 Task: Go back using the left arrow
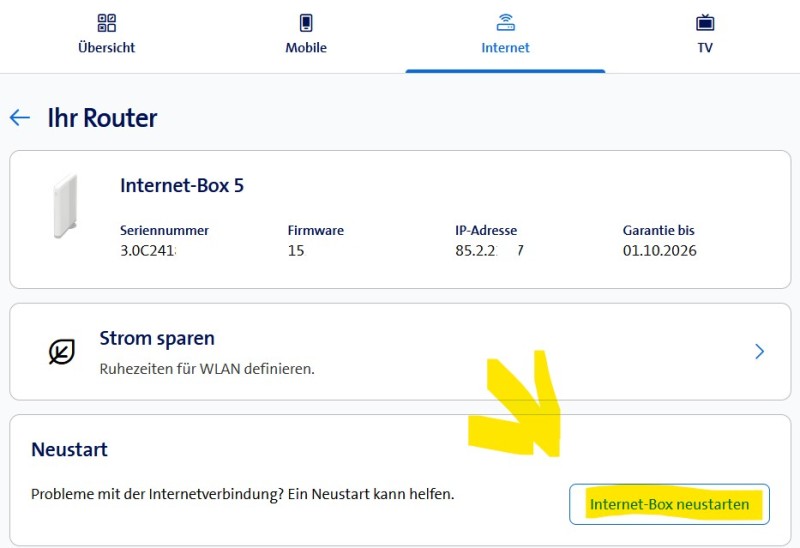[x=20, y=118]
